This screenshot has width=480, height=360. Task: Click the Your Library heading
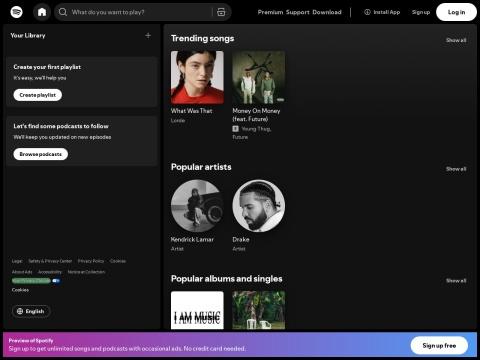tap(28, 35)
